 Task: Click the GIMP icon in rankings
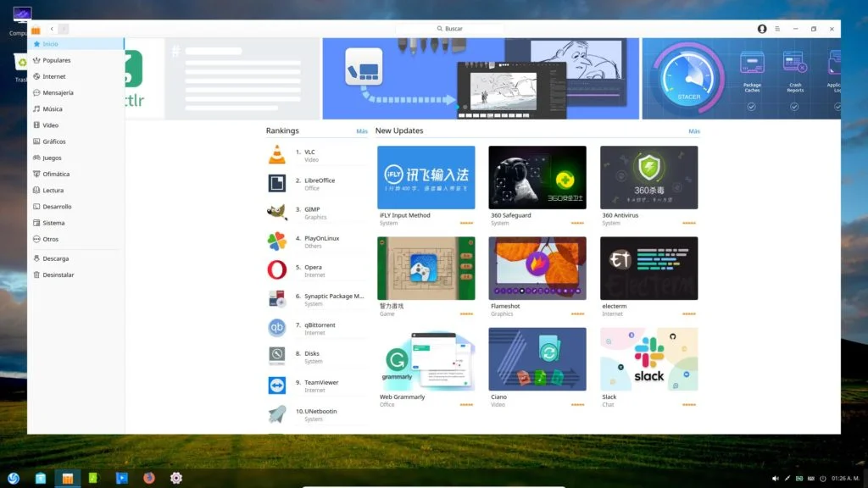point(277,212)
